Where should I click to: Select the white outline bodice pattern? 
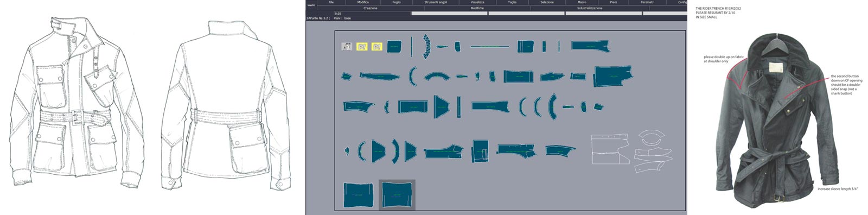[x=611, y=149]
